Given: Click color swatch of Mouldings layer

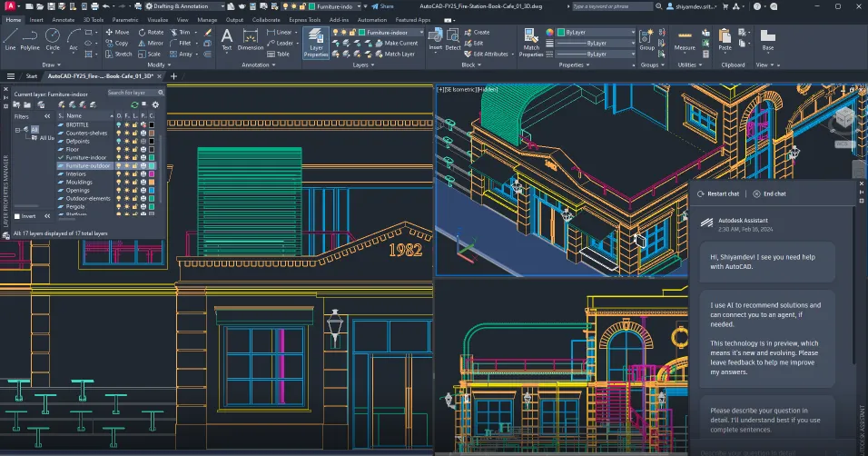Looking at the screenshot, I should pyautogui.click(x=152, y=182).
